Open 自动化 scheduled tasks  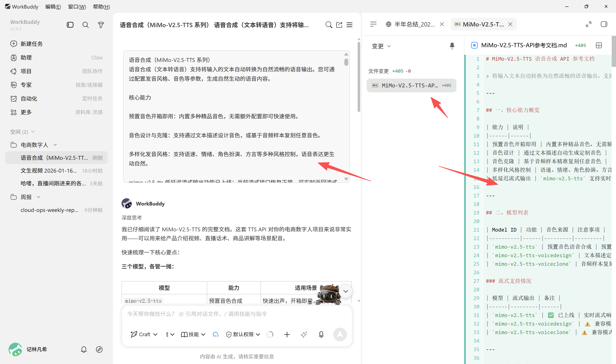pos(56,99)
